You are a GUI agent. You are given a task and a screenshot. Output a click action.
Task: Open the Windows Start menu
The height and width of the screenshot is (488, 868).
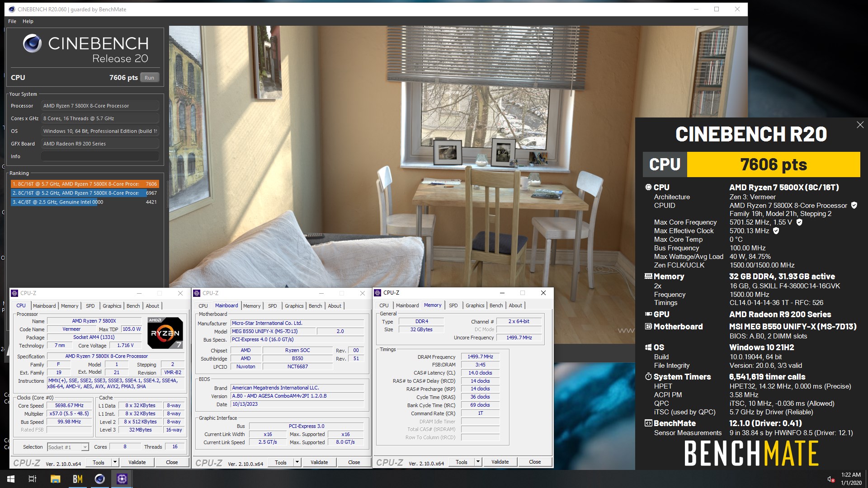[x=11, y=479]
